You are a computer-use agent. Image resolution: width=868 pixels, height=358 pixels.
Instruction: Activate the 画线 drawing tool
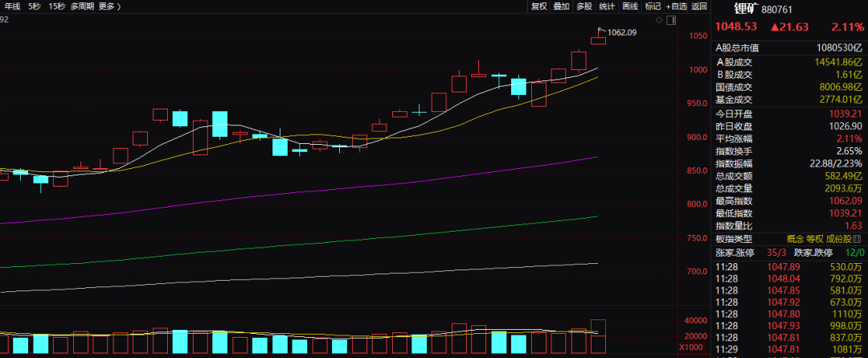pos(629,6)
